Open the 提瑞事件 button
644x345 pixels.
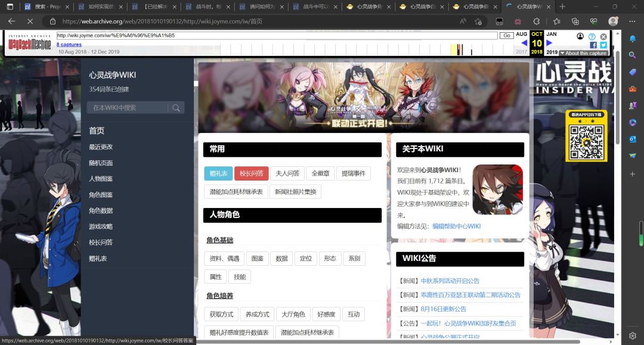point(354,173)
